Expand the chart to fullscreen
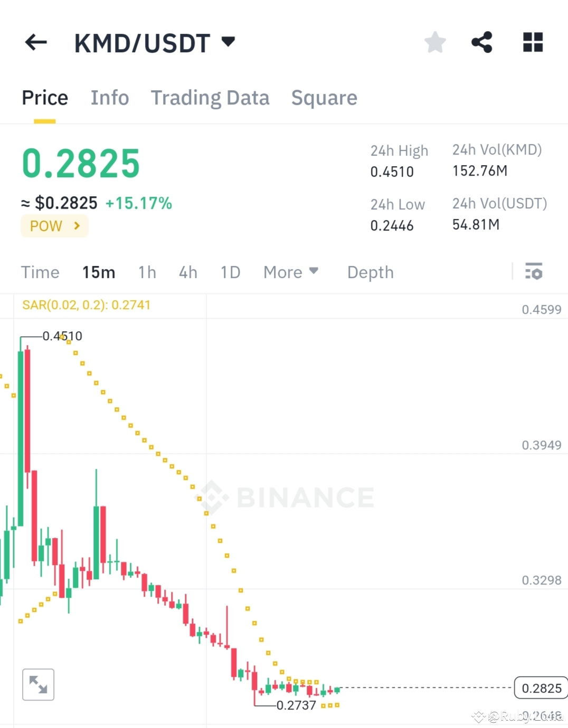Image resolution: width=568 pixels, height=728 pixels. pyautogui.click(x=38, y=684)
